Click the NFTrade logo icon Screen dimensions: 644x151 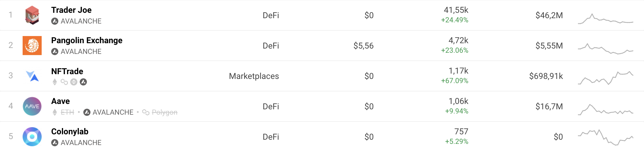[32, 76]
